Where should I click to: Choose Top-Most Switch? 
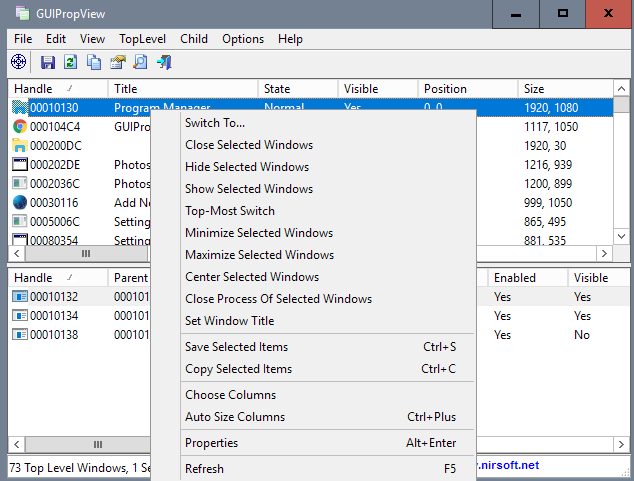click(x=313, y=211)
